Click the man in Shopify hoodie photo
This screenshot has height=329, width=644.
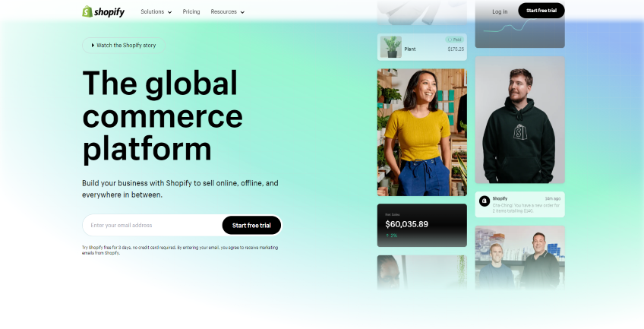pyautogui.click(x=520, y=120)
